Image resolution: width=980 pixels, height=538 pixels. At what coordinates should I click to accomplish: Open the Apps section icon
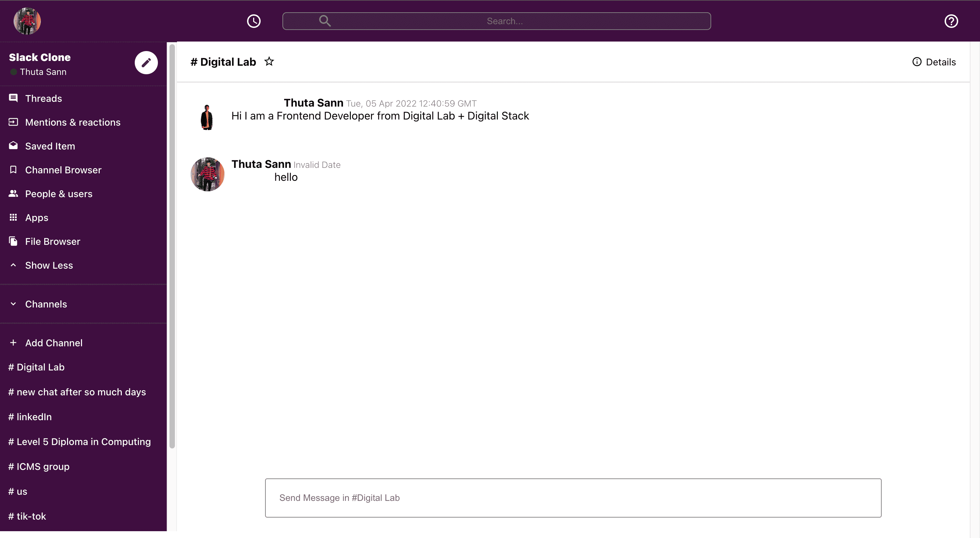pos(13,217)
